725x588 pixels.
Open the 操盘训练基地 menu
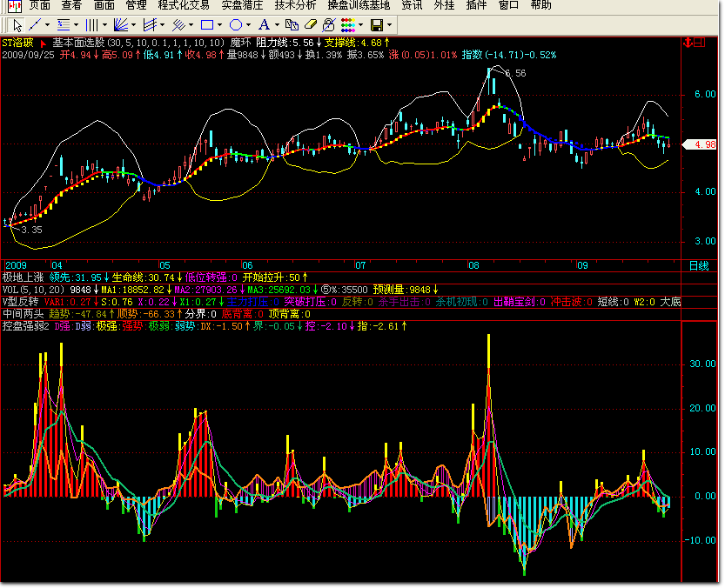[x=359, y=5]
